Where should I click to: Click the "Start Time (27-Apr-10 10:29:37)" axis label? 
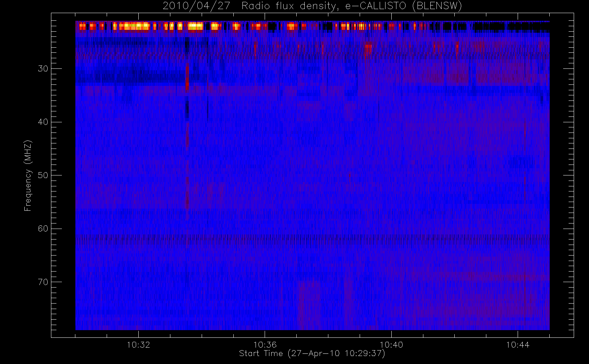tap(312, 353)
